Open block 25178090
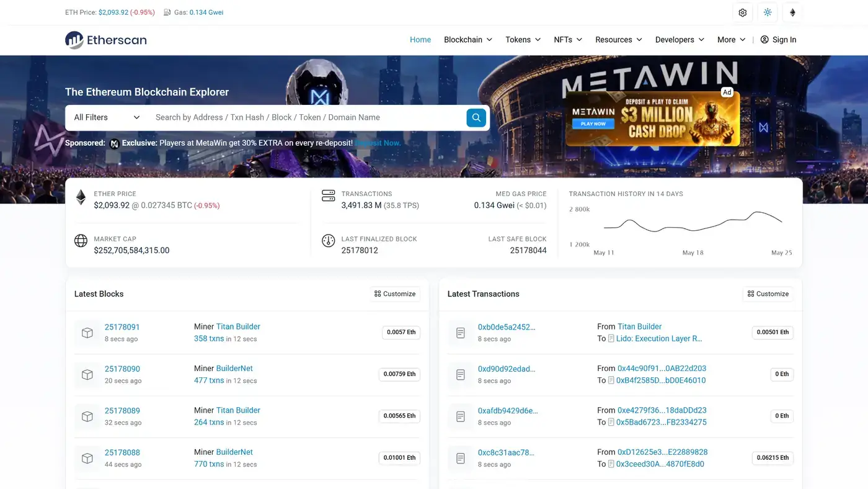The image size is (868, 489). click(122, 369)
